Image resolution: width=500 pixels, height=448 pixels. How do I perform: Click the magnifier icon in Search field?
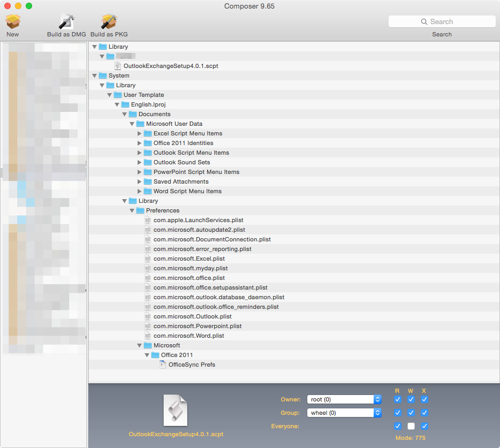coord(424,21)
